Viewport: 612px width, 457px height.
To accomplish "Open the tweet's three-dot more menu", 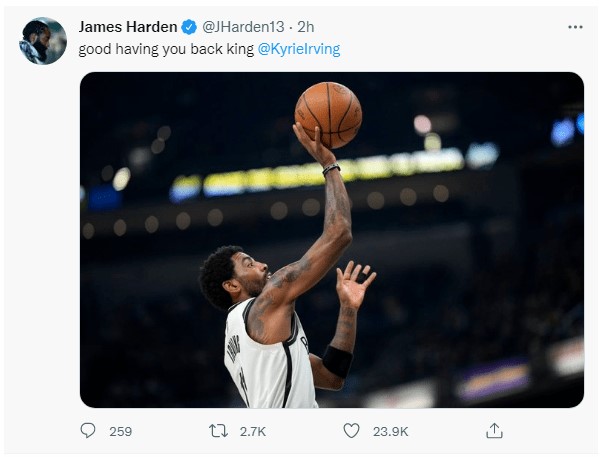I will coord(574,27).
